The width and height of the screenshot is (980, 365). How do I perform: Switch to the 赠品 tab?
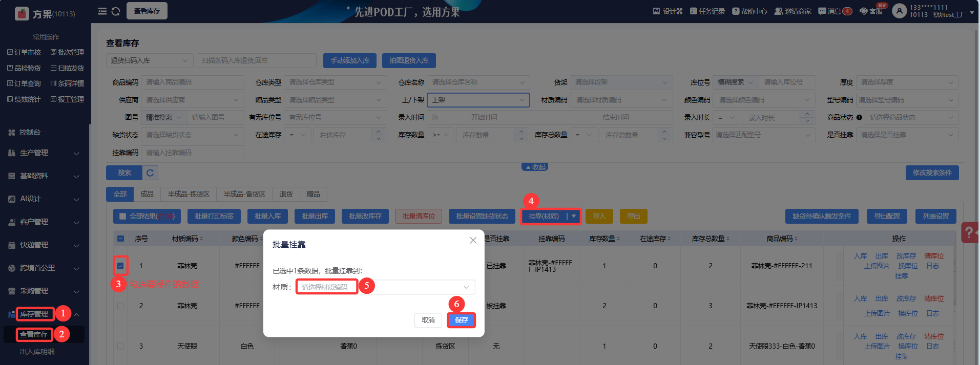[313, 194]
